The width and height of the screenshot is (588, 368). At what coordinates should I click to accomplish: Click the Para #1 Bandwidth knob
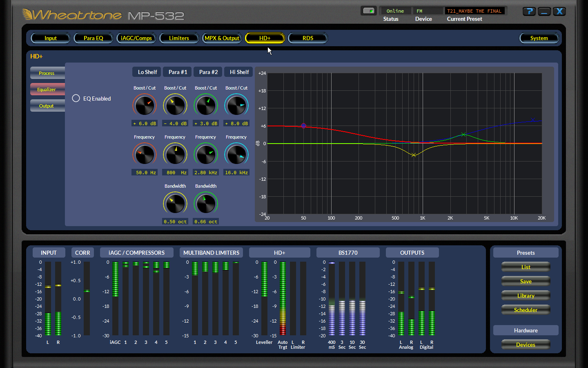[x=175, y=204]
